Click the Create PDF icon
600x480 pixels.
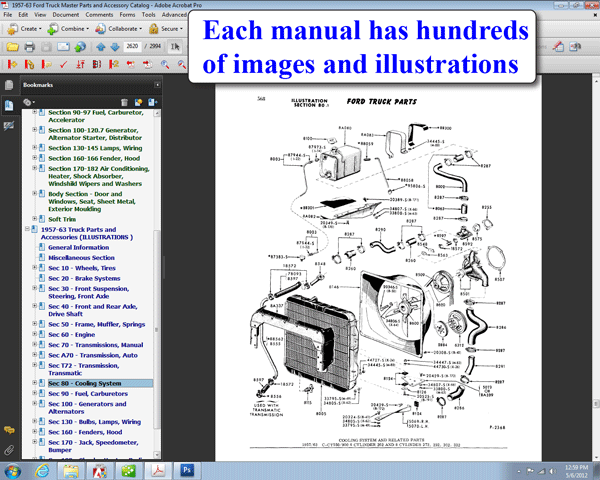(12, 29)
